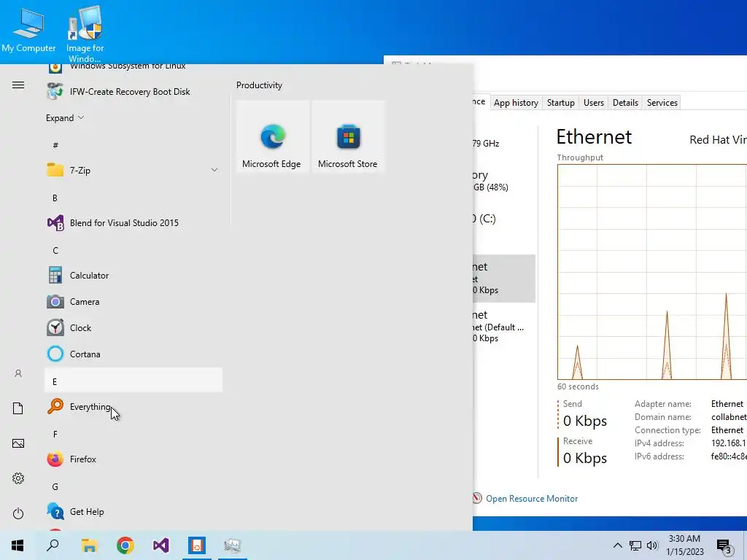Open Image for Windows desktop shortcut
Screen dimensions: 747x560
(85, 34)
